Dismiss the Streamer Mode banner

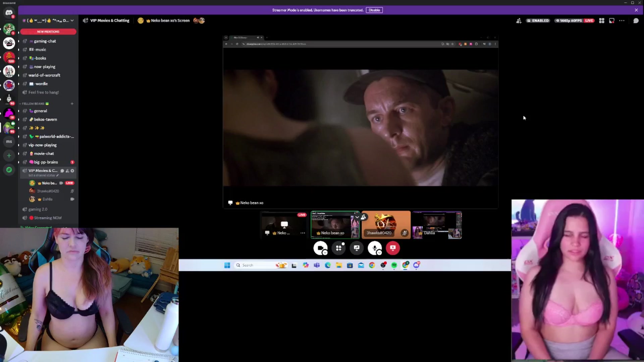tap(636, 10)
